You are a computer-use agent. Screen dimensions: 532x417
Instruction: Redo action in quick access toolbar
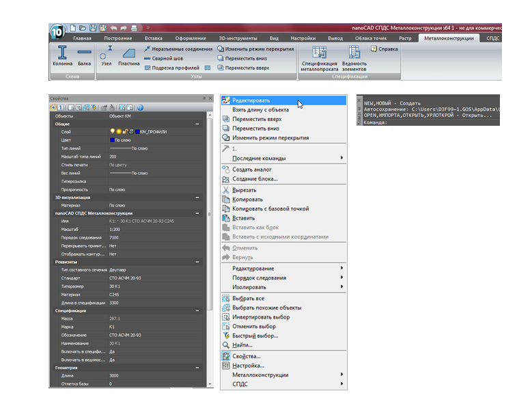point(124,28)
